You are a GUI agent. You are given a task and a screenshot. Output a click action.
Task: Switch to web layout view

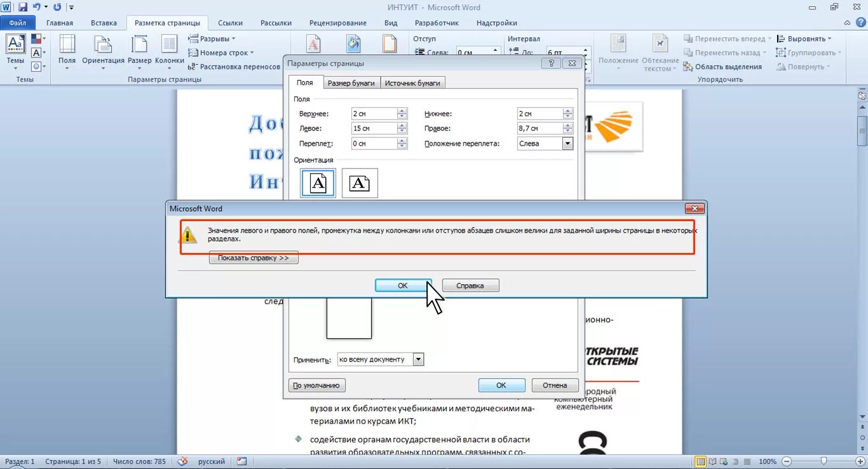point(722,461)
